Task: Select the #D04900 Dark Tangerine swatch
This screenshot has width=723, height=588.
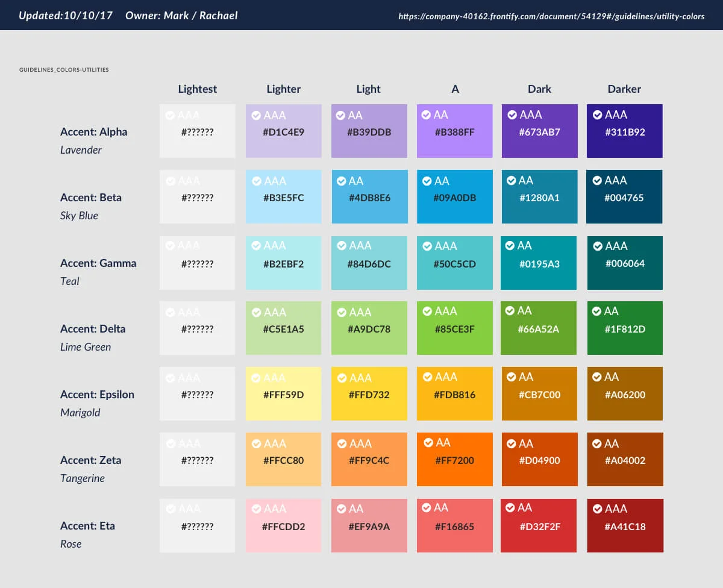Action: click(540, 459)
